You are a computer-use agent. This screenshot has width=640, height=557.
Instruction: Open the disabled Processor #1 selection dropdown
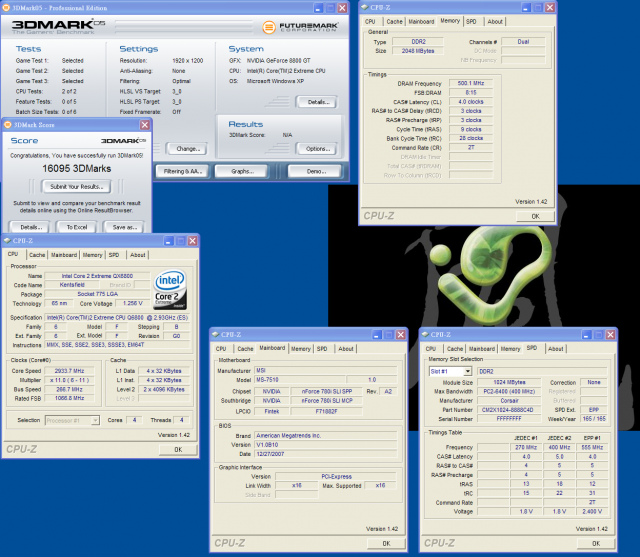point(95,420)
